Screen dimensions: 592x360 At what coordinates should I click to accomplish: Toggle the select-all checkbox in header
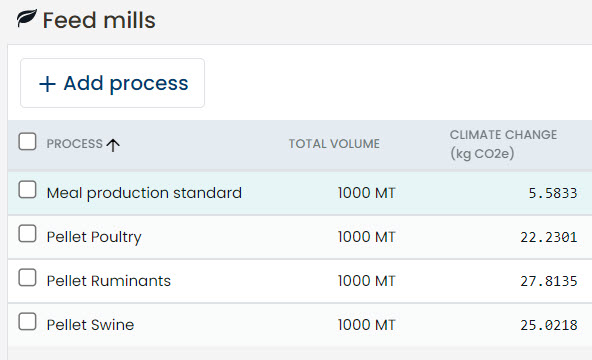[x=28, y=141]
